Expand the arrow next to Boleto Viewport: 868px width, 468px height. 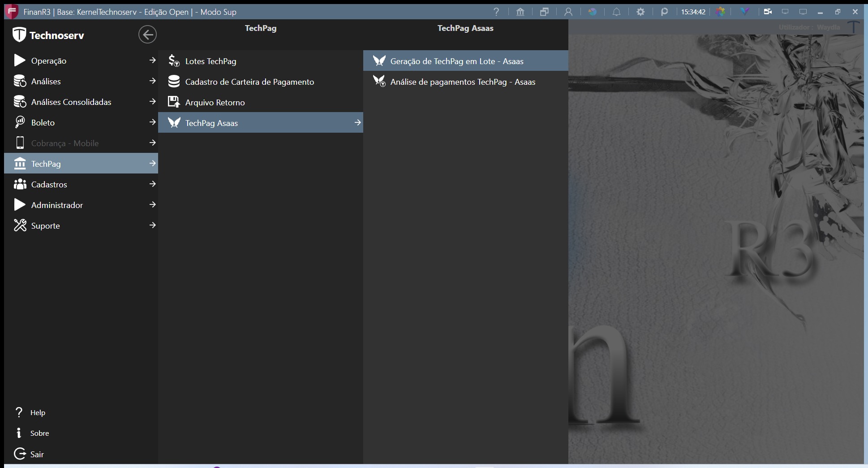pyautogui.click(x=152, y=122)
